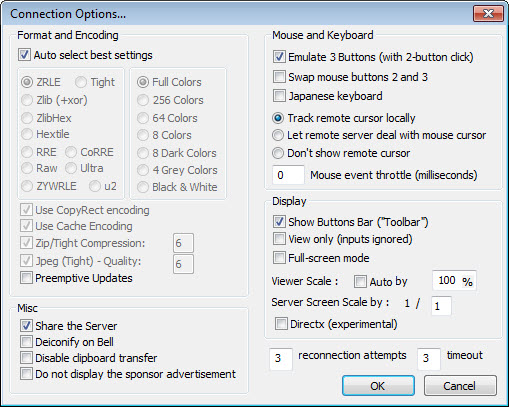
Task: Enable View only inputs ignored
Action: pyautogui.click(x=279, y=239)
